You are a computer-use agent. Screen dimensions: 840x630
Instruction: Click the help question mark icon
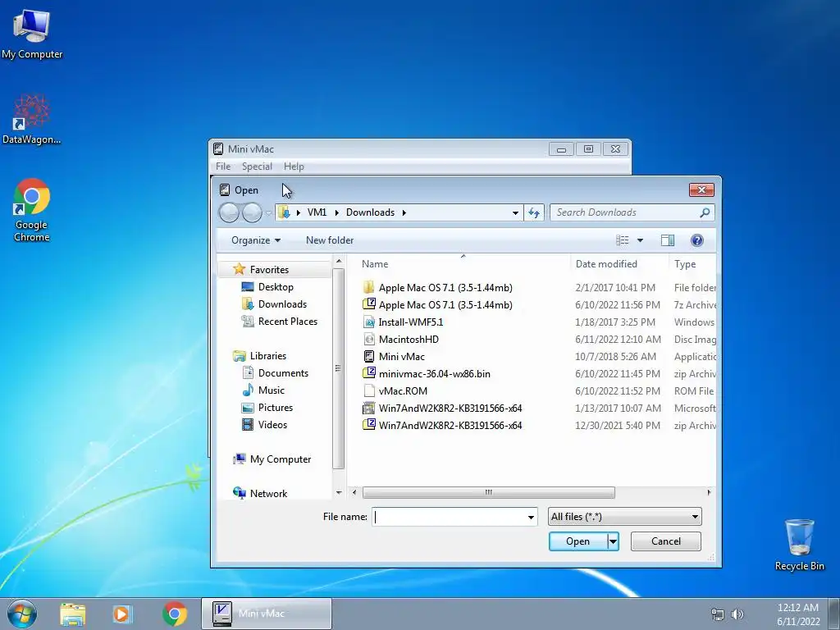(696, 240)
